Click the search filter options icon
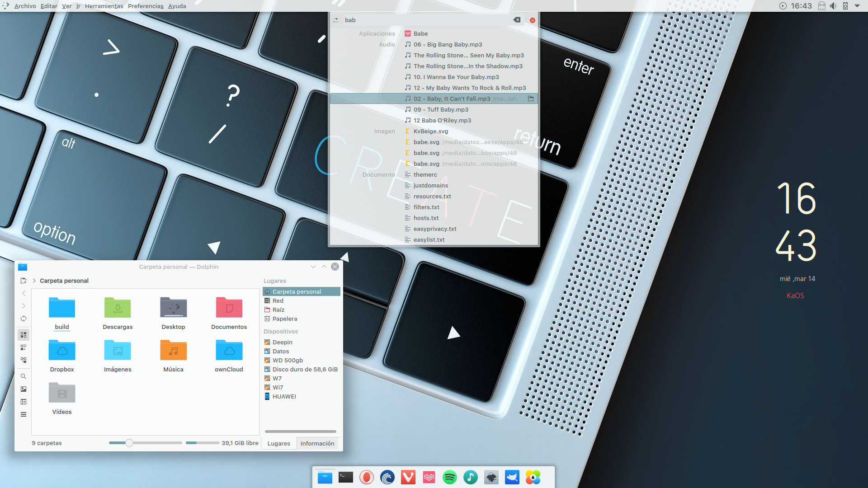The width and height of the screenshot is (868, 488). [x=336, y=20]
